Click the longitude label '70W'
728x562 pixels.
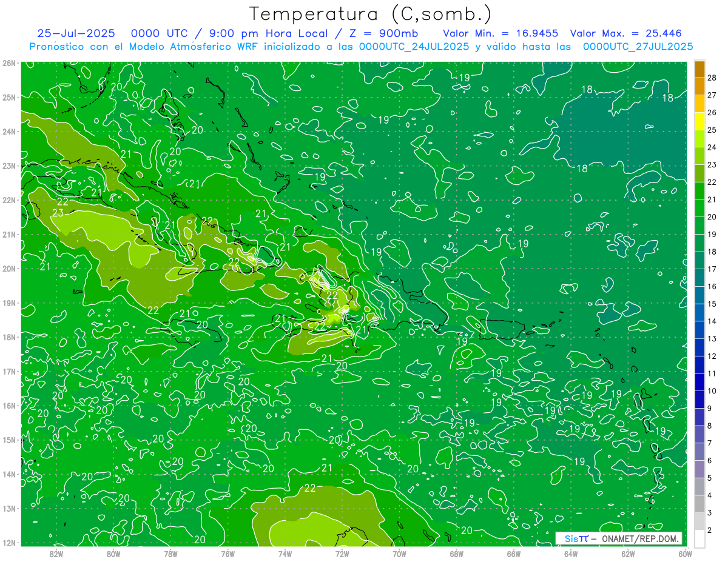399,554
